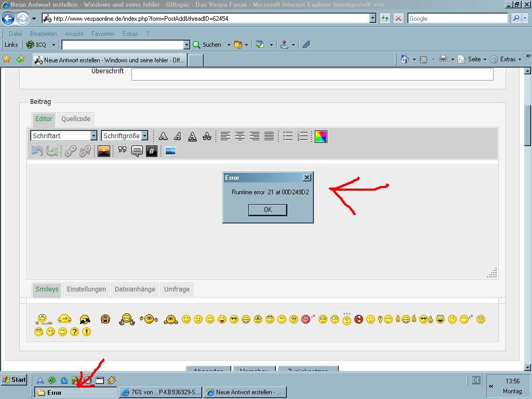Toggle bold text formatting in editor

coord(163,136)
